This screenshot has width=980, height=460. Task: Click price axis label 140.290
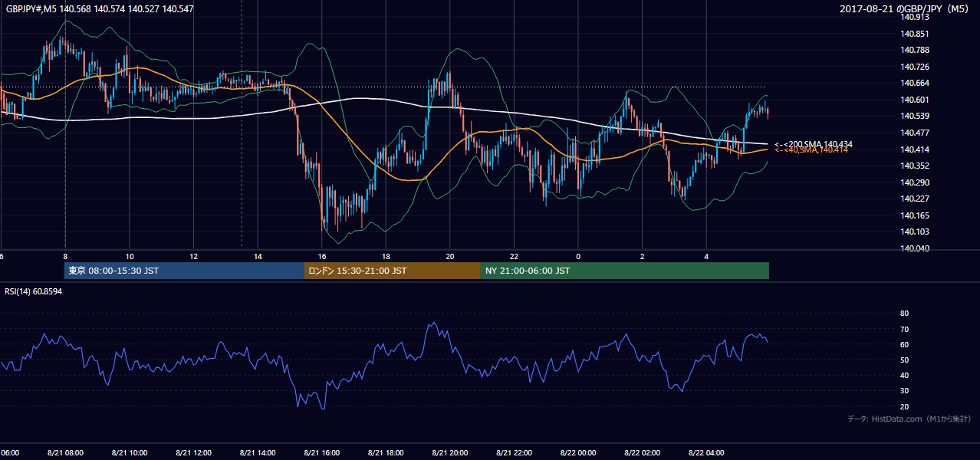[915, 182]
